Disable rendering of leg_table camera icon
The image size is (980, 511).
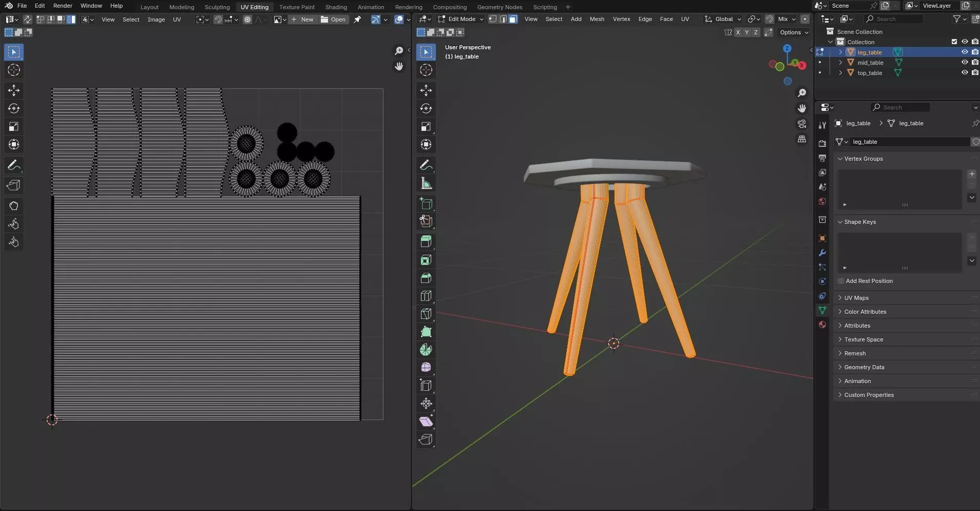click(x=975, y=52)
